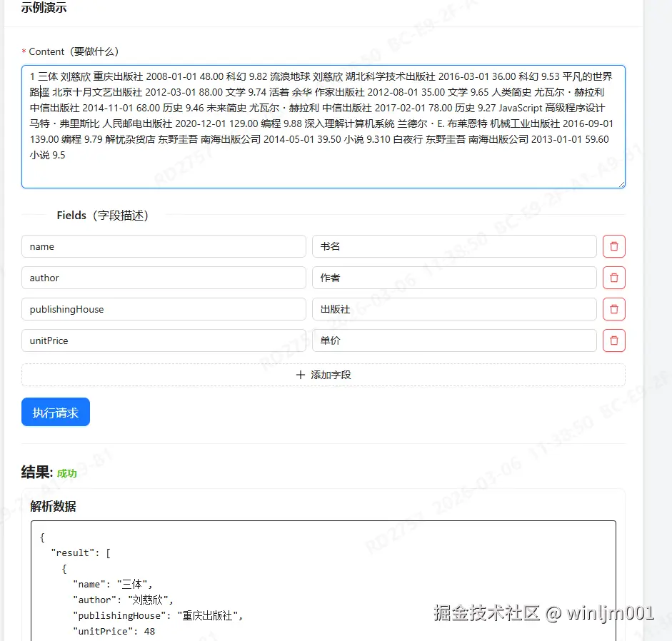Viewport: 672px width, 641px height.
Task: Click the 示例演示 heading
Action: (x=44, y=7)
